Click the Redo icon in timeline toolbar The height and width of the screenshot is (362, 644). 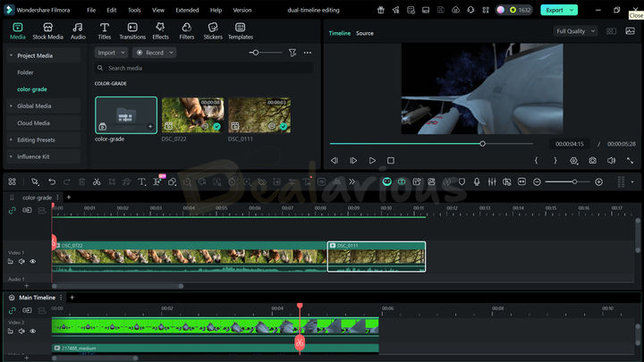click(66, 181)
